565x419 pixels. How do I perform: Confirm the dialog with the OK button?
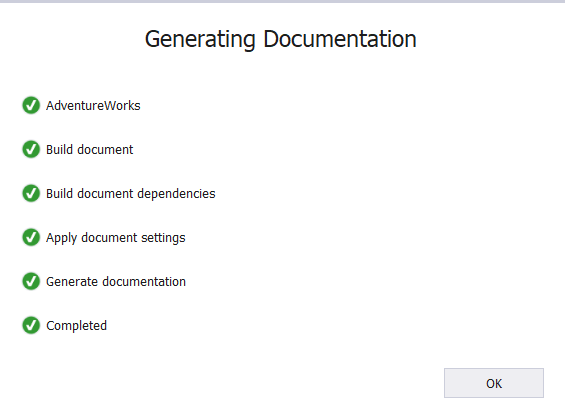click(x=494, y=383)
